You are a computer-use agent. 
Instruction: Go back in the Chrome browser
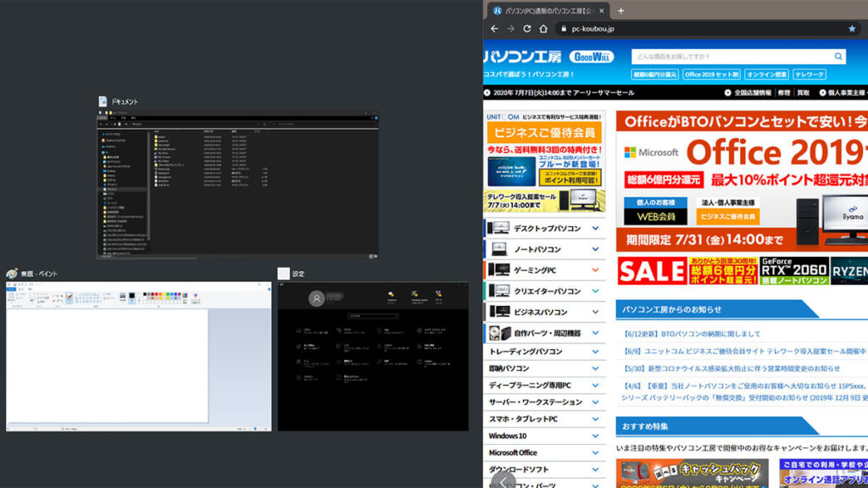tap(494, 29)
